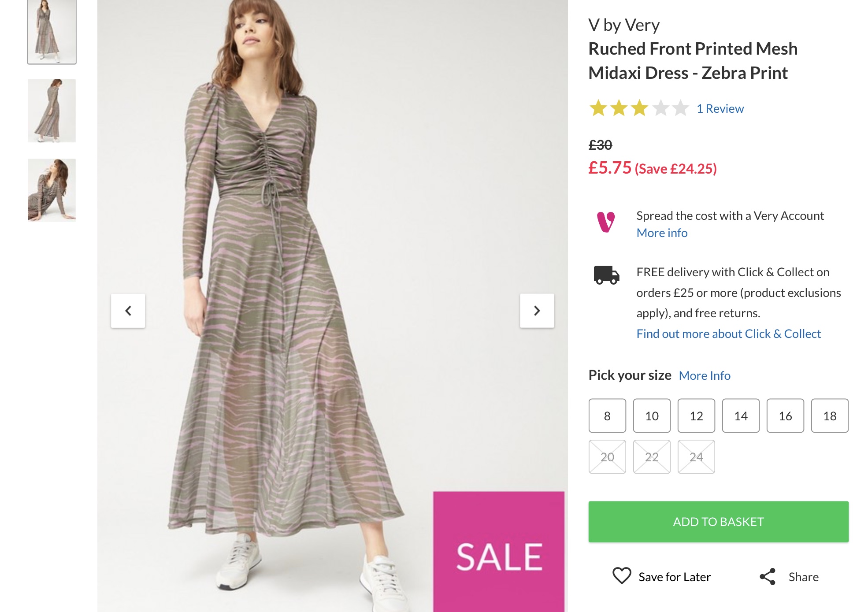Open the 1 Review link
The width and height of the screenshot is (868, 612).
pyautogui.click(x=720, y=108)
